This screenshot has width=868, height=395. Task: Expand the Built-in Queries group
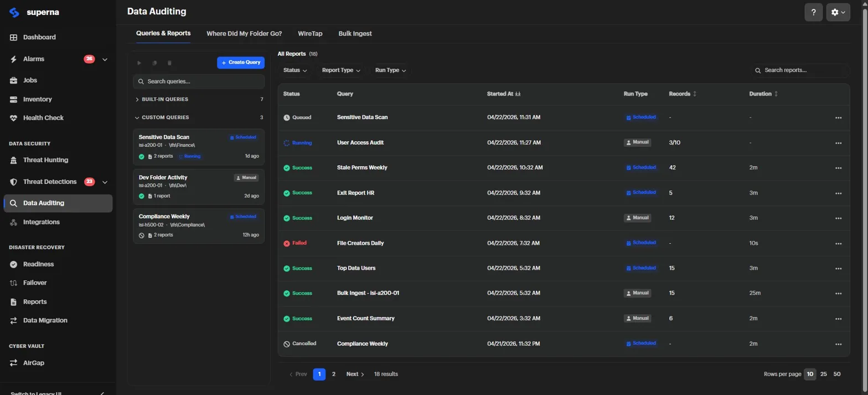[x=199, y=99]
